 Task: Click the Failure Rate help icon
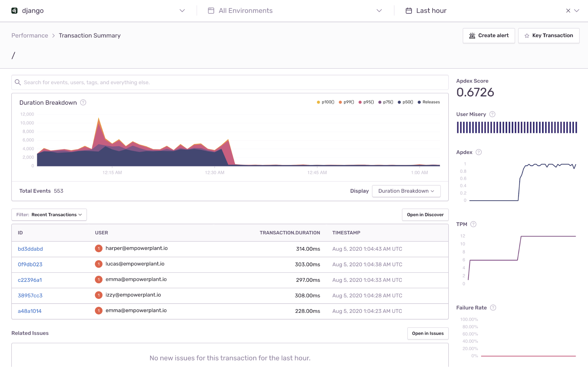493,308
